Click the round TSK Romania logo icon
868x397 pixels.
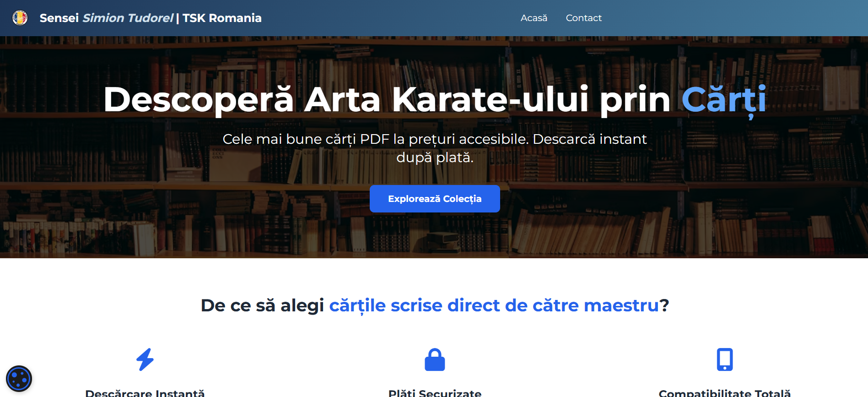coord(20,18)
